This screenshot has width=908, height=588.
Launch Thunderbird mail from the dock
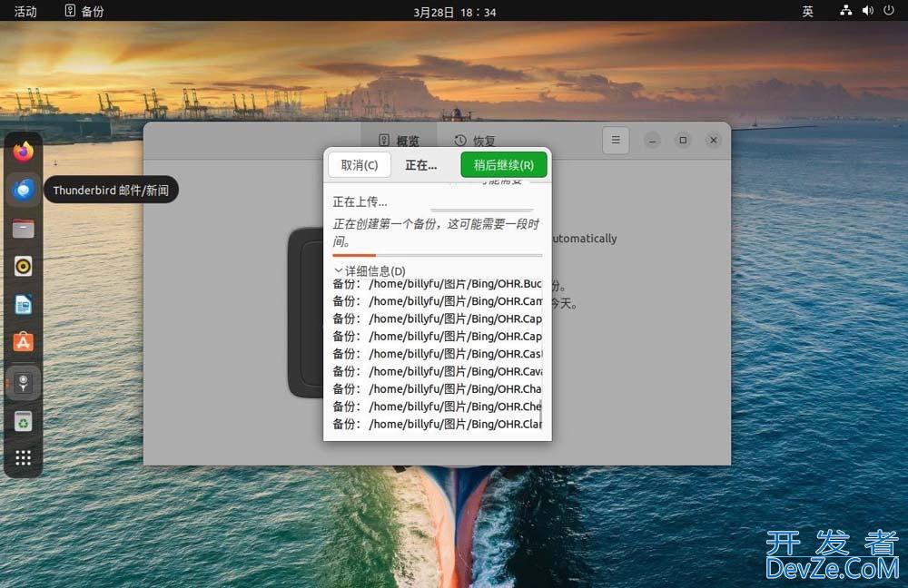[x=24, y=190]
